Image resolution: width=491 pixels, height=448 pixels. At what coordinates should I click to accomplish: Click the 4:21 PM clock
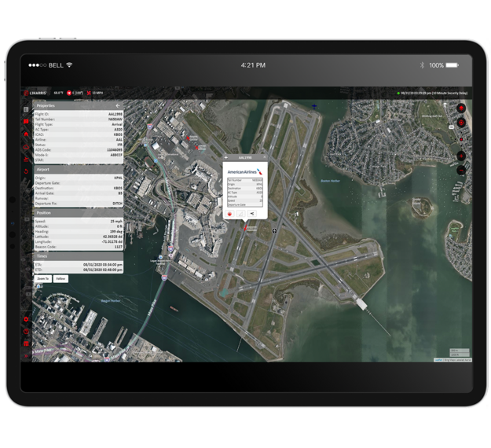pyautogui.click(x=253, y=65)
